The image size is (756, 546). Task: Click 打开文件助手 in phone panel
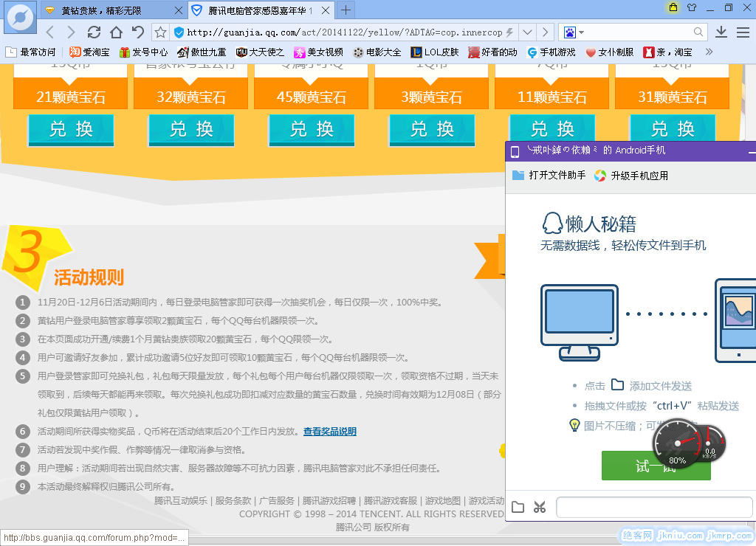click(549, 176)
